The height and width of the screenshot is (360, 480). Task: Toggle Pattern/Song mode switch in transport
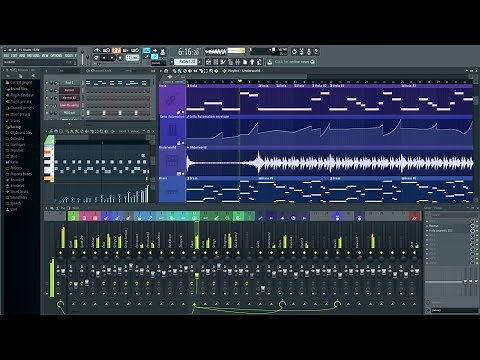click(x=97, y=58)
